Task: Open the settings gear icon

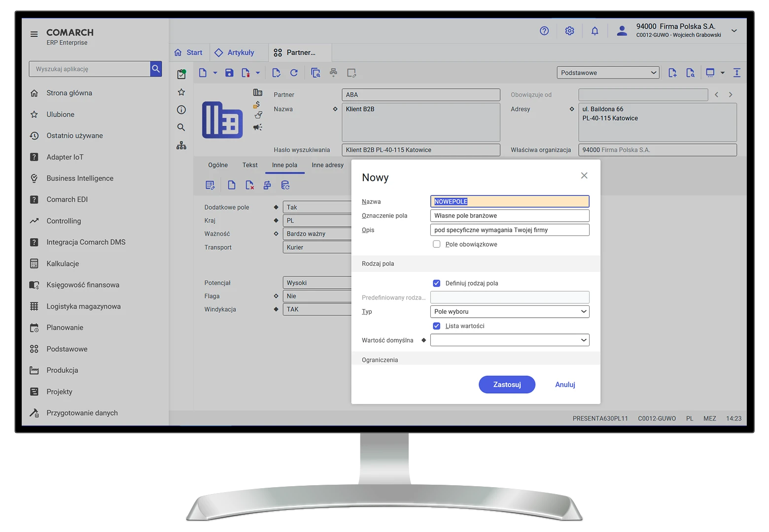Action: coord(569,31)
